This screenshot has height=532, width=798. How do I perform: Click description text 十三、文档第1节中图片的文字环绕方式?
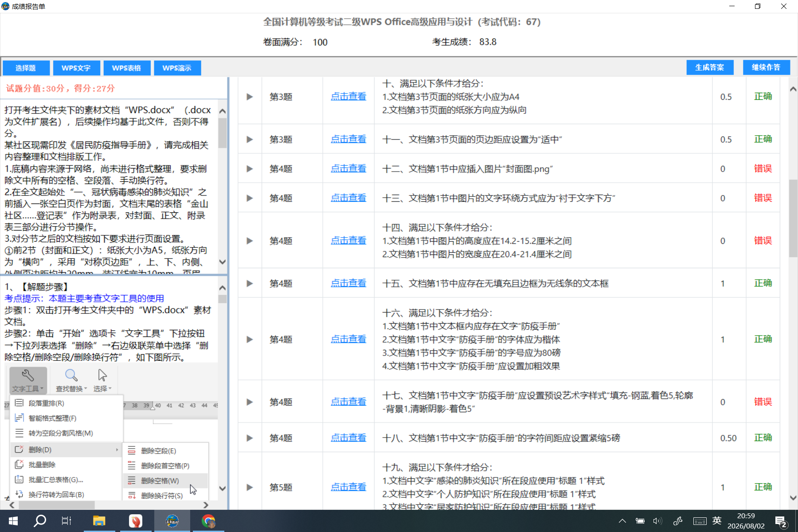[499, 198]
